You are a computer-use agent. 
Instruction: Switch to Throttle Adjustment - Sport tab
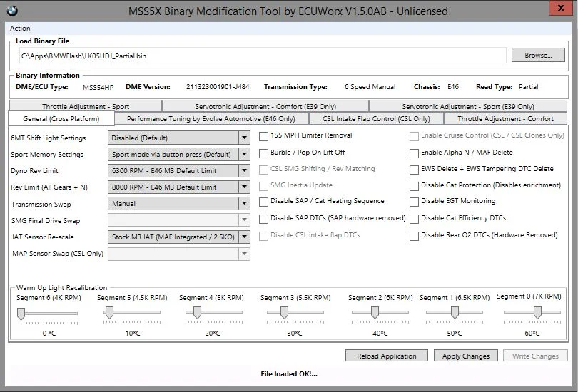click(86, 106)
